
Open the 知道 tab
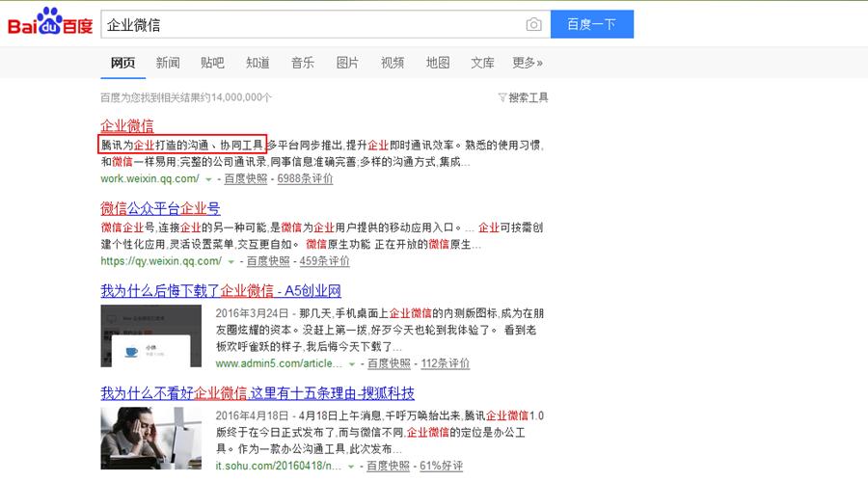(258, 63)
